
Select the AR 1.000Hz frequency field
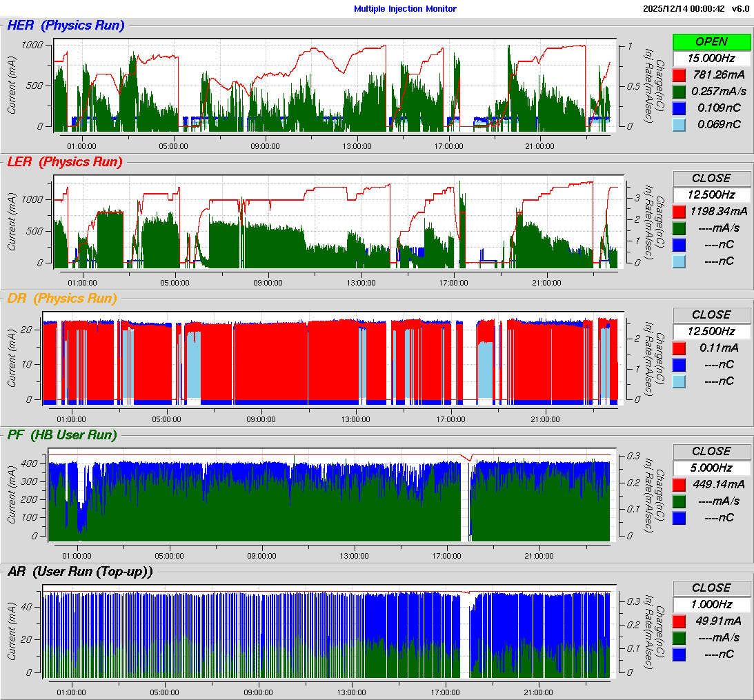click(x=712, y=604)
